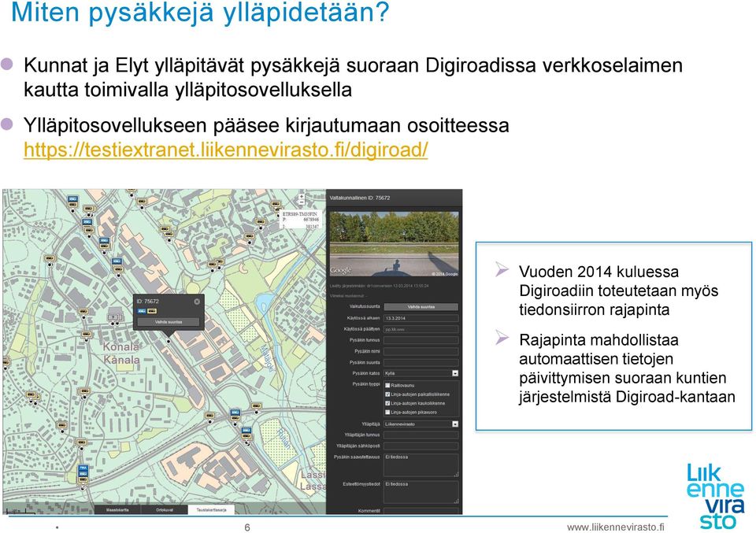The width and height of the screenshot is (756, 533).
Task: Click Vaihda suuntaa in the map popup
Action: coord(169,321)
